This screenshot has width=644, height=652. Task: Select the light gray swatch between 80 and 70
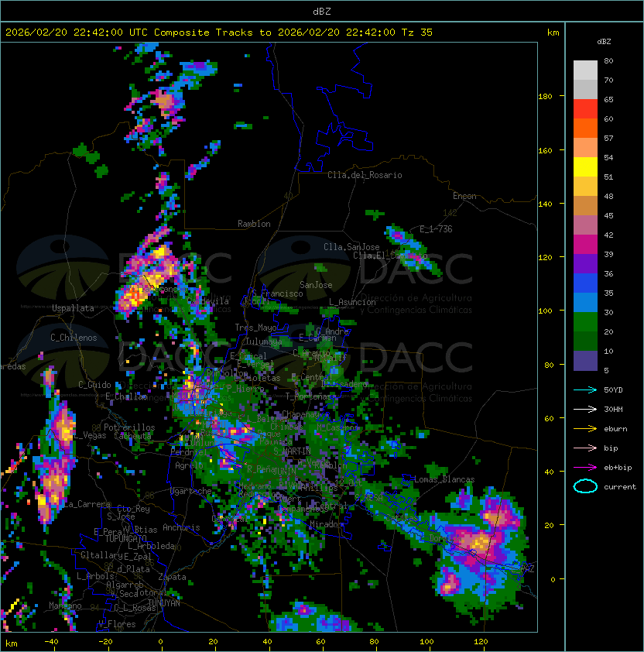(x=585, y=70)
